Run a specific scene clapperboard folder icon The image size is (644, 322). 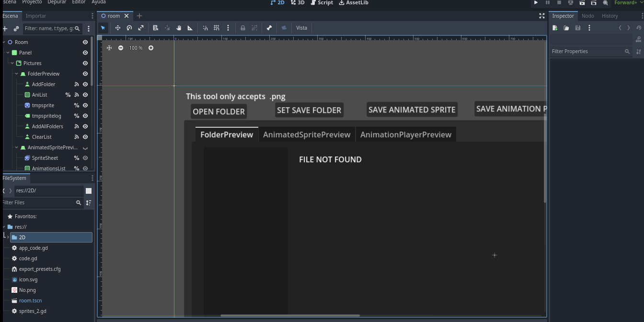point(594,2)
